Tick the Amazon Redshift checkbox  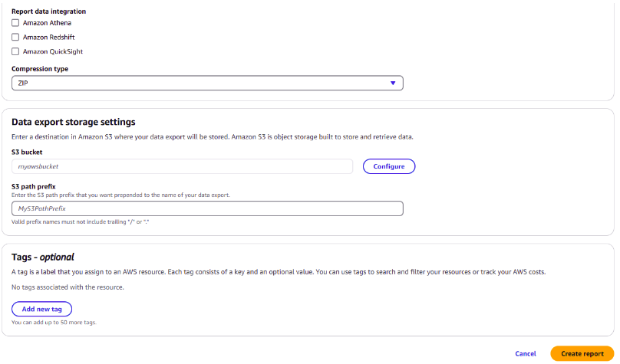point(15,37)
